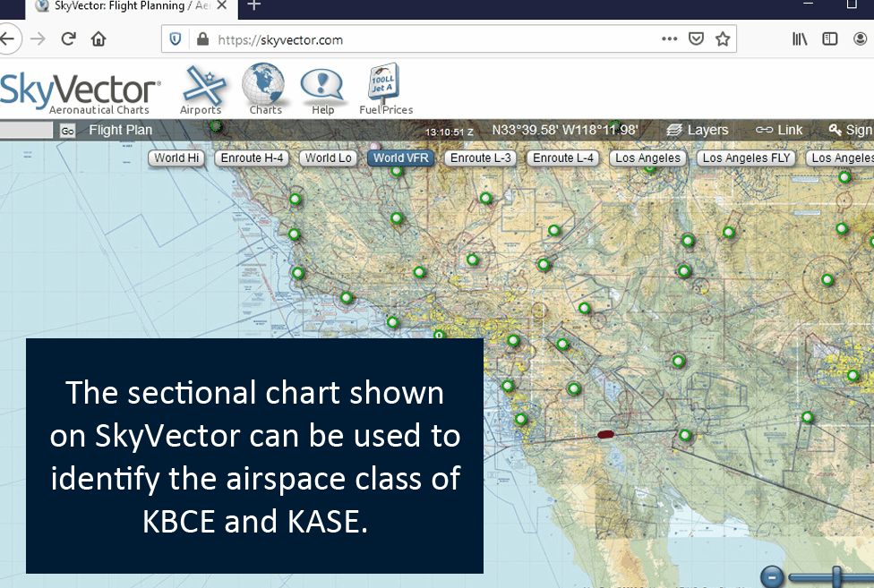This screenshot has width=874, height=588.
Task: Open the Charts globe icon
Action: 264,89
